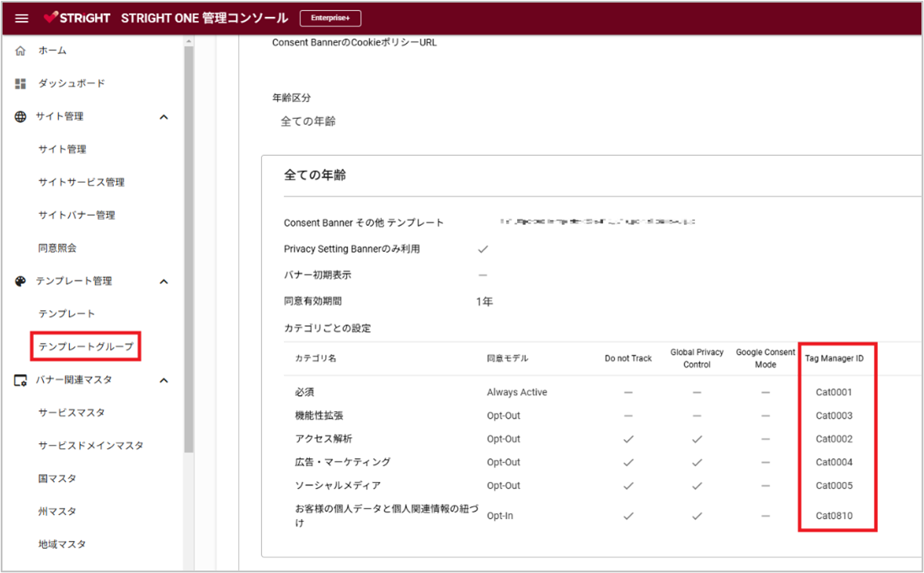
Task: Click the globe icon for サイト管理
Action: point(20,117)
